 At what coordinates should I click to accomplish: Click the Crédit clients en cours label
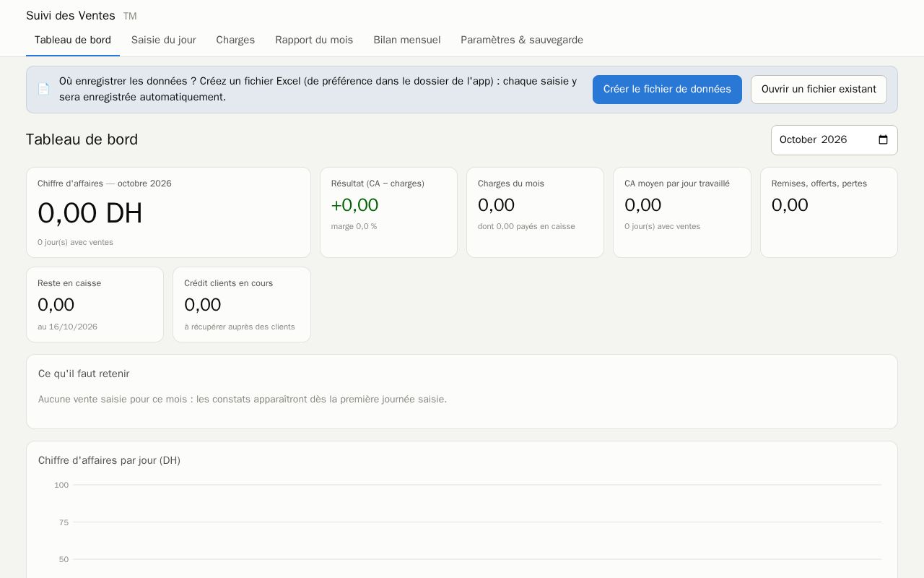pos(228,283)
